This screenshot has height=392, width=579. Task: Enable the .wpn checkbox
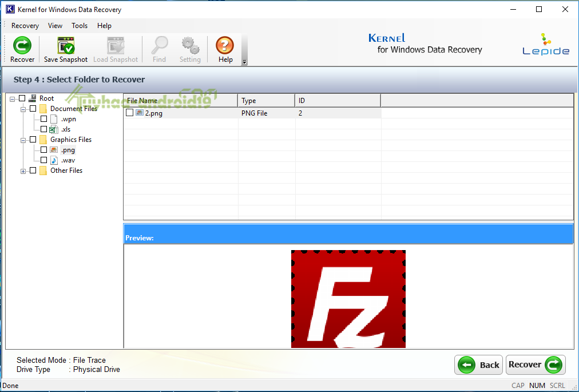(43, 119)
